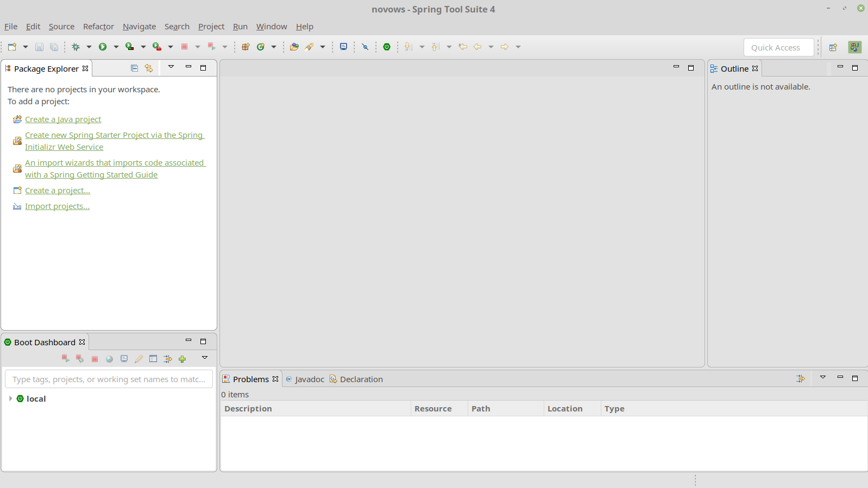Expand the local node in Boot Dashboard
868x488 pixels.
tap(10, 398)
